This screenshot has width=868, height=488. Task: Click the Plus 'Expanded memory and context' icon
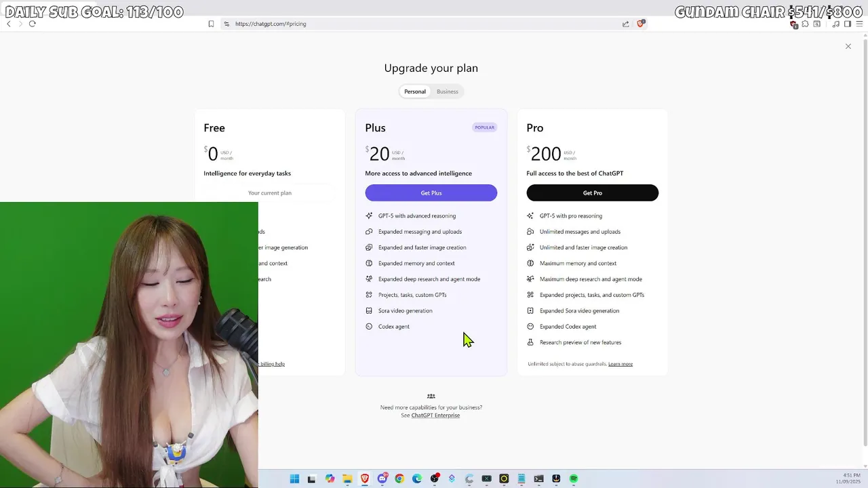369,263
